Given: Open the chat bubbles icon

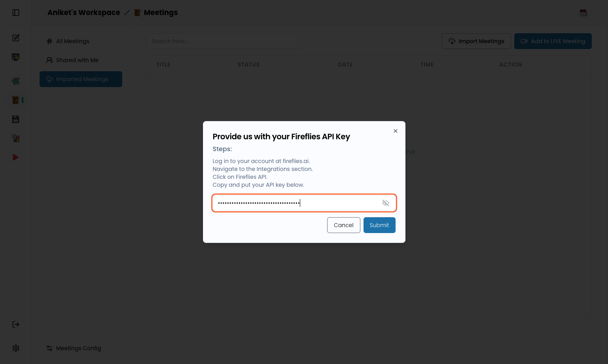Looking at the screenshot, I should [x=16, y=81].
